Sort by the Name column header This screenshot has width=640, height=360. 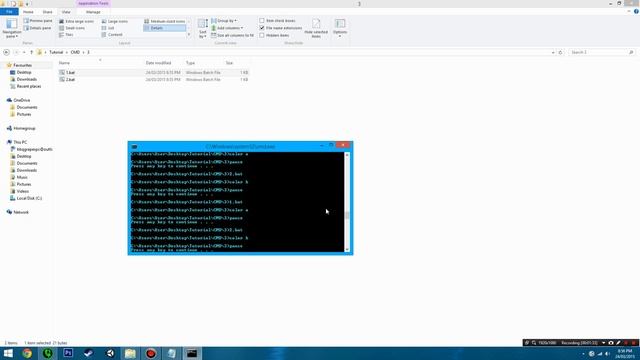tap(64, 63)
